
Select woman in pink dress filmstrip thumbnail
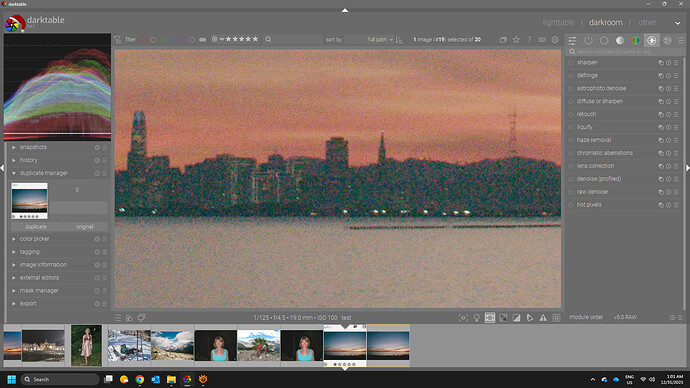click(86, 346)
